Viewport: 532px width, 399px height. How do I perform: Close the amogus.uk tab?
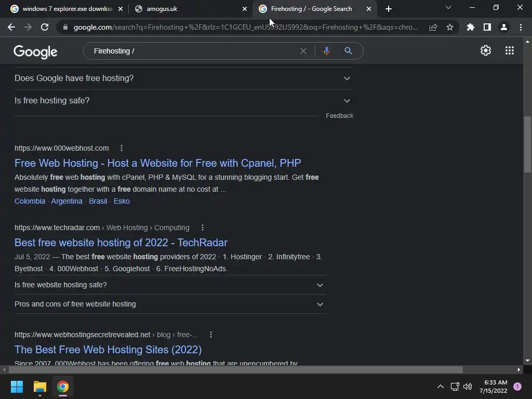pyautogui.click(x=245, y=9)
